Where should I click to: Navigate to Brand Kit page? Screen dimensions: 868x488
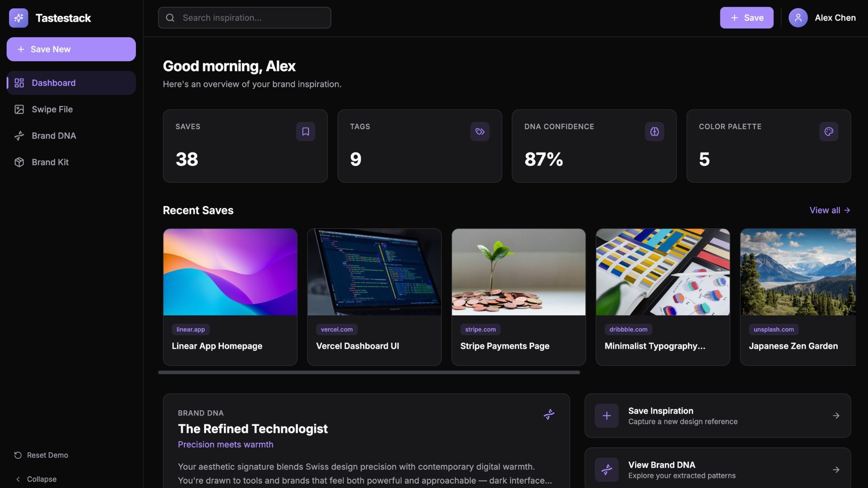pyautogui.click(x=50, y=162)
